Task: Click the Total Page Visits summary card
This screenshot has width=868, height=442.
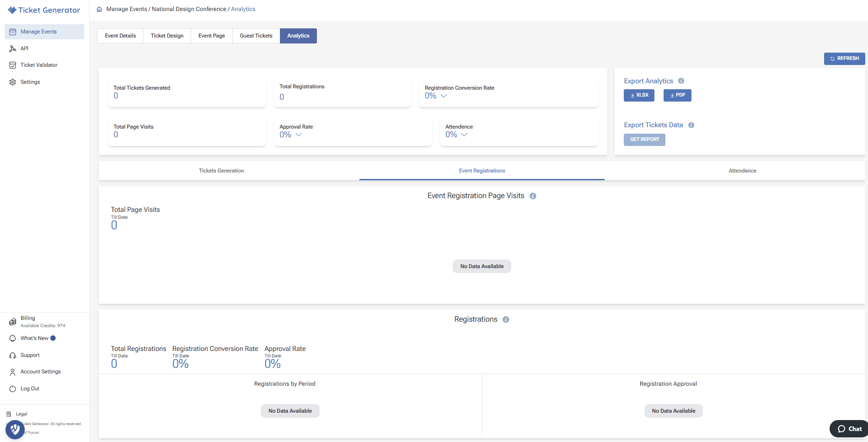Action: 187,133
